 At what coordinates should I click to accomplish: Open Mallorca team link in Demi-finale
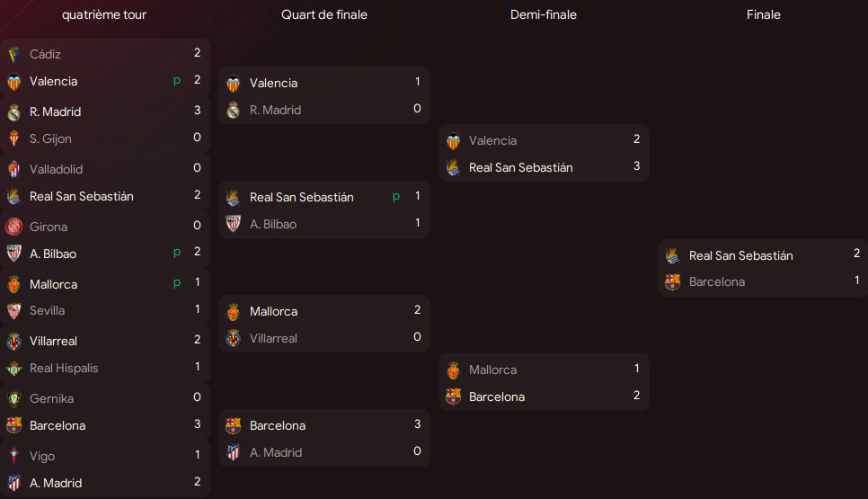click(492, 370)
